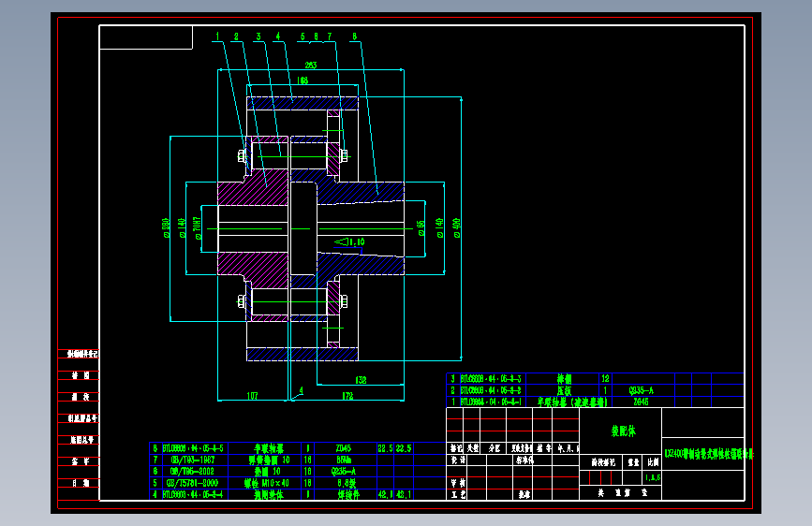Click the GB/T95-2002 standard cell

[x=192, y=471]
